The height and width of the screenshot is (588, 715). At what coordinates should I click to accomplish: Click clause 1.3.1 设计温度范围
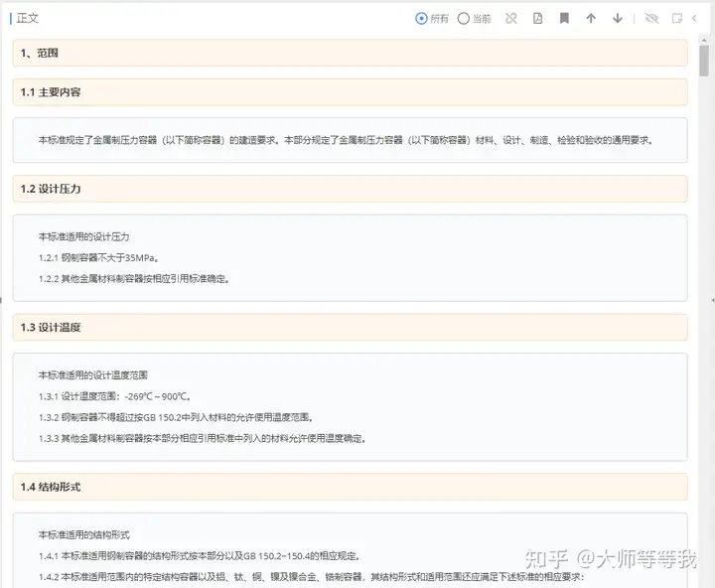[114, 396]
